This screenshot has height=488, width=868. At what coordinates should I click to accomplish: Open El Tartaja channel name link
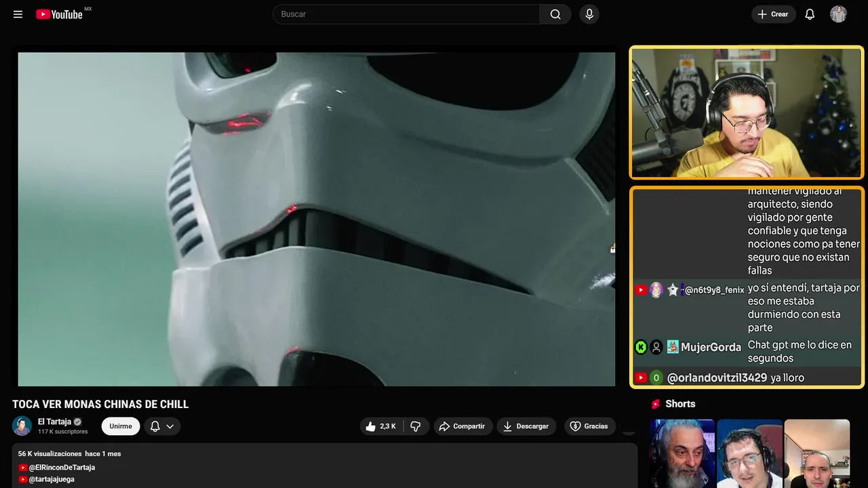pos(54,422)
